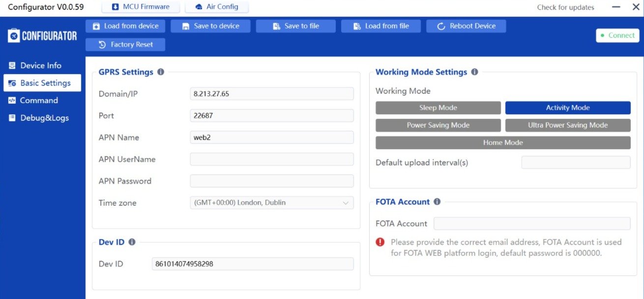Go to Debug&Logs section
Screen dimensions: 644x299
(44, 118)
